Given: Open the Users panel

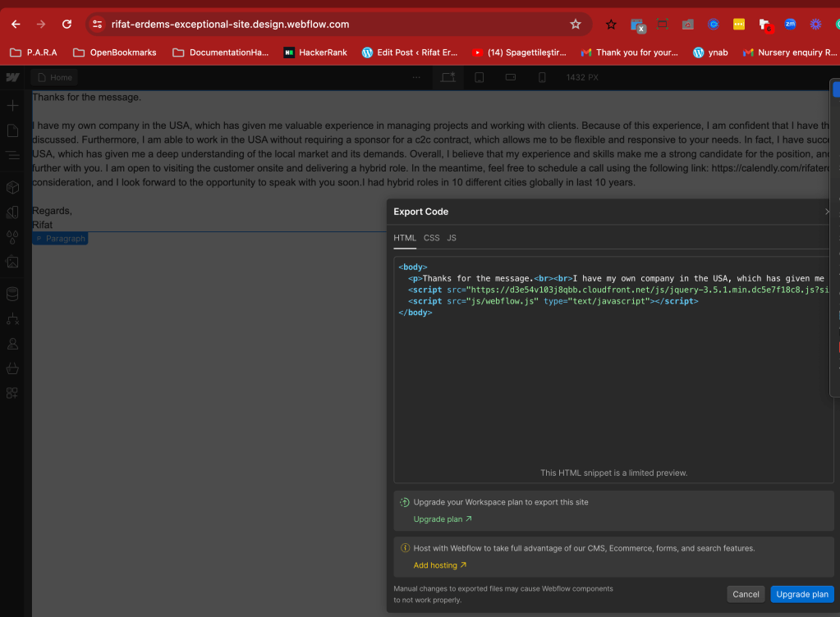Looking at the screenshot, I should (12, 344).
